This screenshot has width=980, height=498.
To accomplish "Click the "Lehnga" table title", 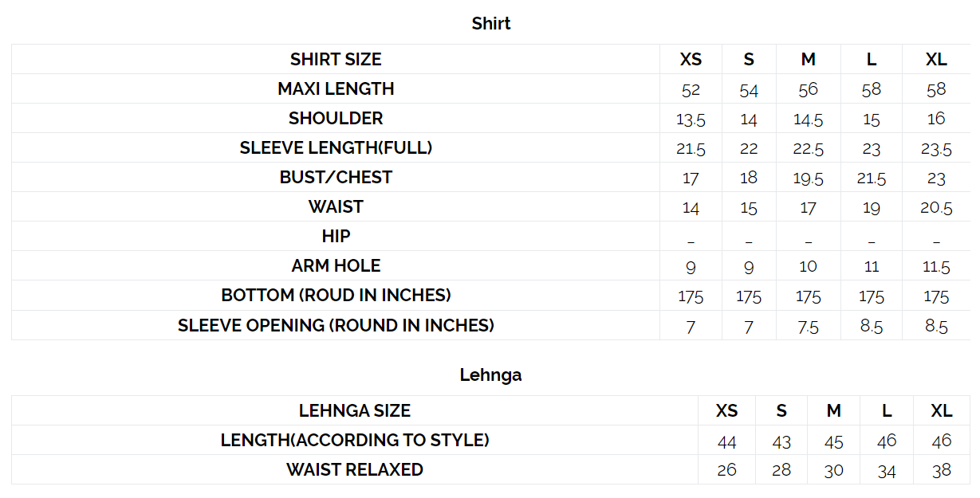I will coord(490,374).
